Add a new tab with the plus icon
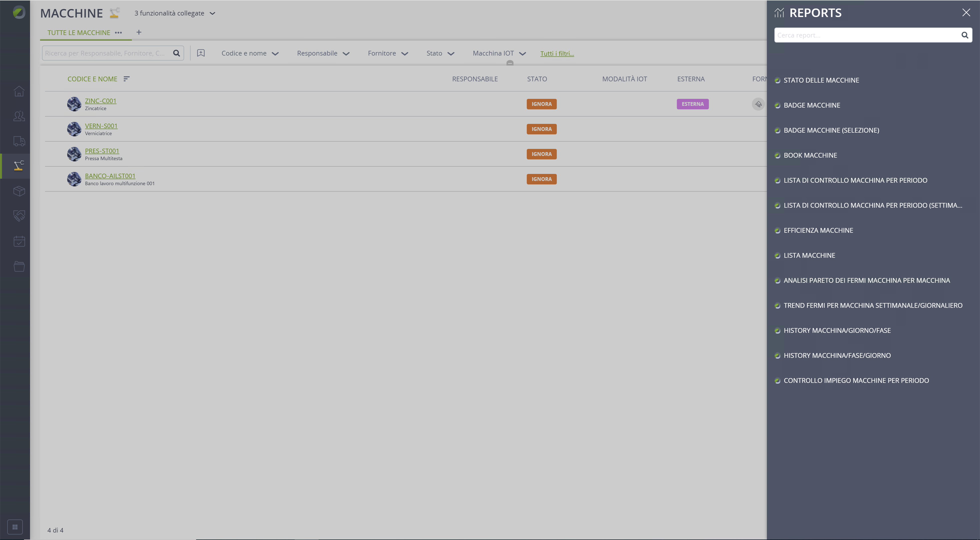This screenshot has height=540, width=980. (x=139, y=32)
